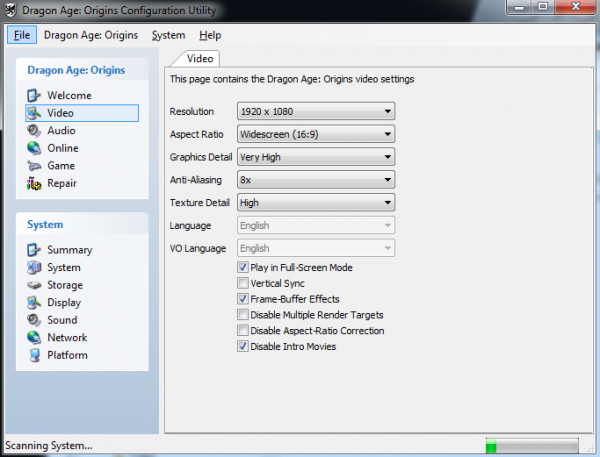Uncheck Disable Intro Movies
600x457 pixels.
tap(243, 346)
